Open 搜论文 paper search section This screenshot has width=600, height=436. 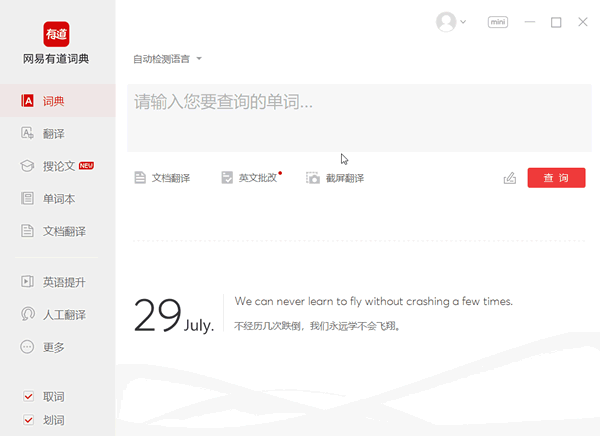pyautogui.click(x=57, y=166)
